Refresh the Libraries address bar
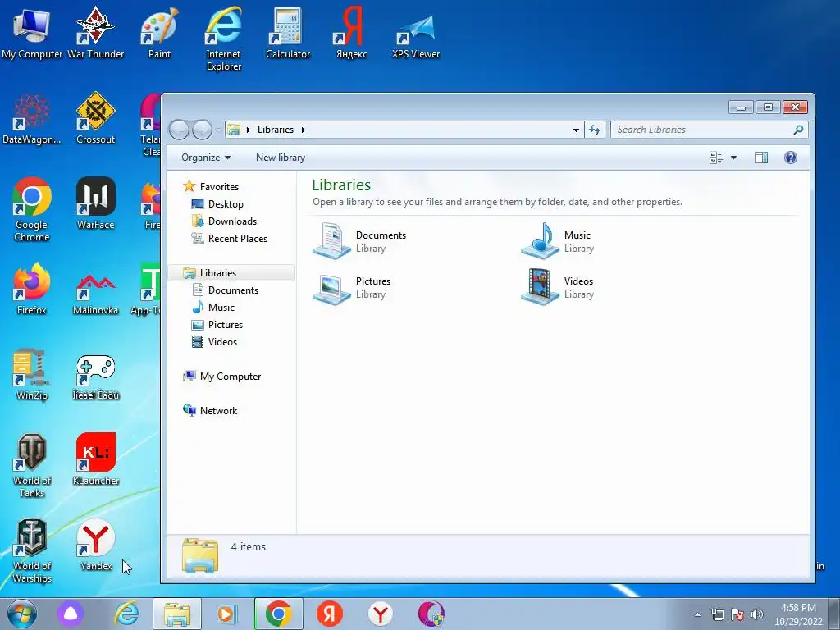The image size is (840, 630). tap(595, 130)
